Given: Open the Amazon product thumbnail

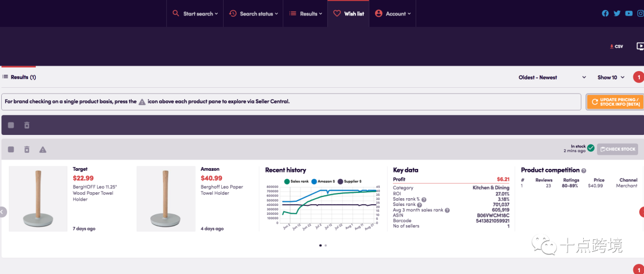Looking at the screenshot, I should [166, 199].
